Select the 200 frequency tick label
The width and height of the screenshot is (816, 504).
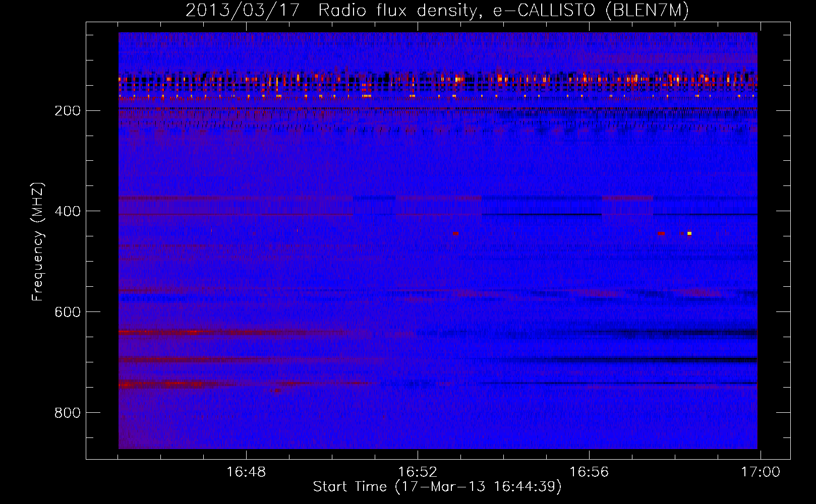[67, 110]
